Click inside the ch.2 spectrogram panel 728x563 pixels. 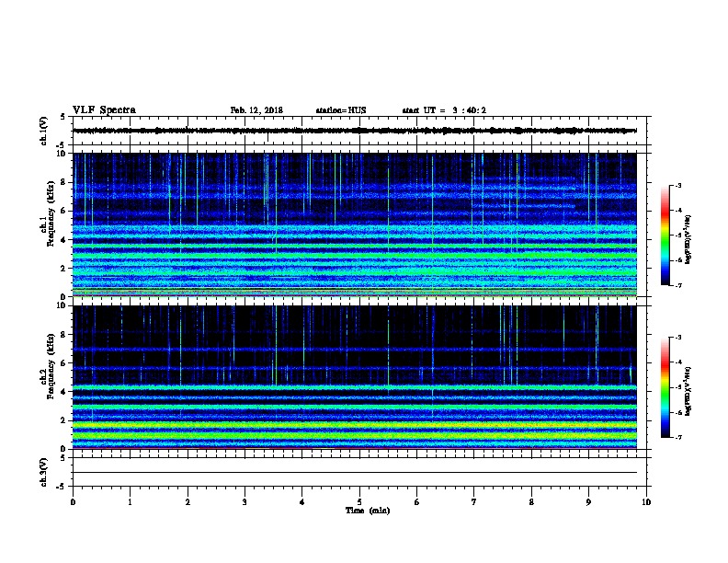355,377
